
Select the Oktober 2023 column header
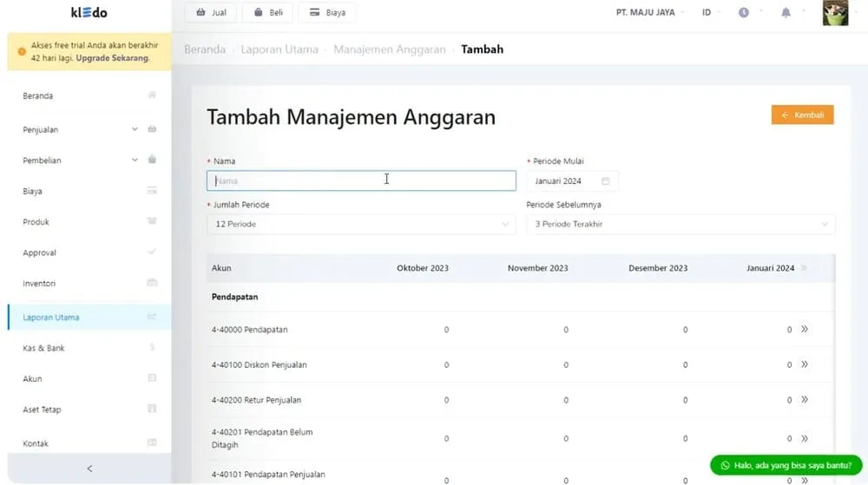pyautogui.click(x=423, y=268)
